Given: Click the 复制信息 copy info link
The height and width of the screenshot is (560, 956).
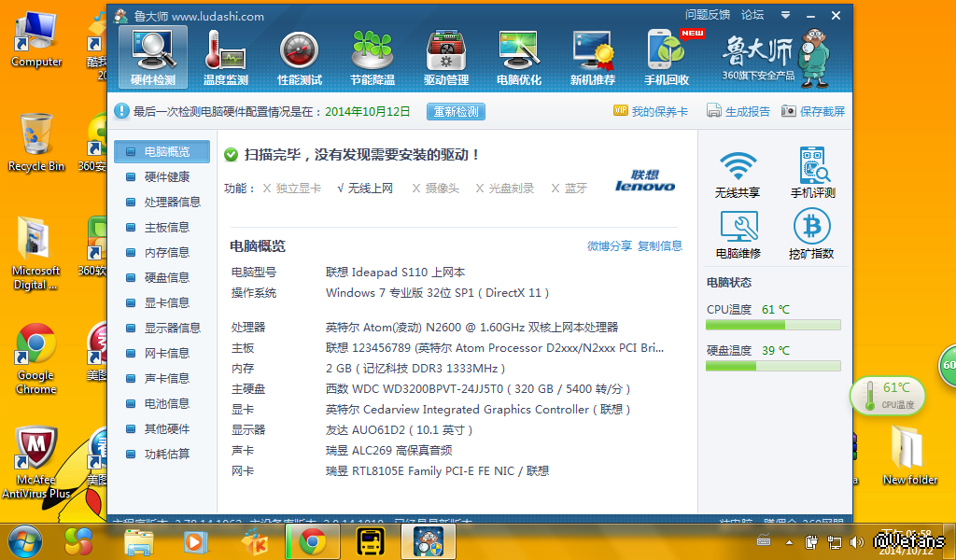Looking at the screenshot, I should 659,246.
